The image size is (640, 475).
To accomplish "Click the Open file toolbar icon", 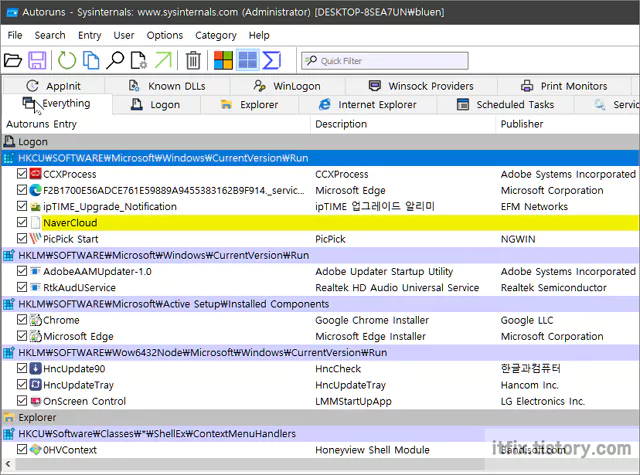I will [x=13, y=60].
